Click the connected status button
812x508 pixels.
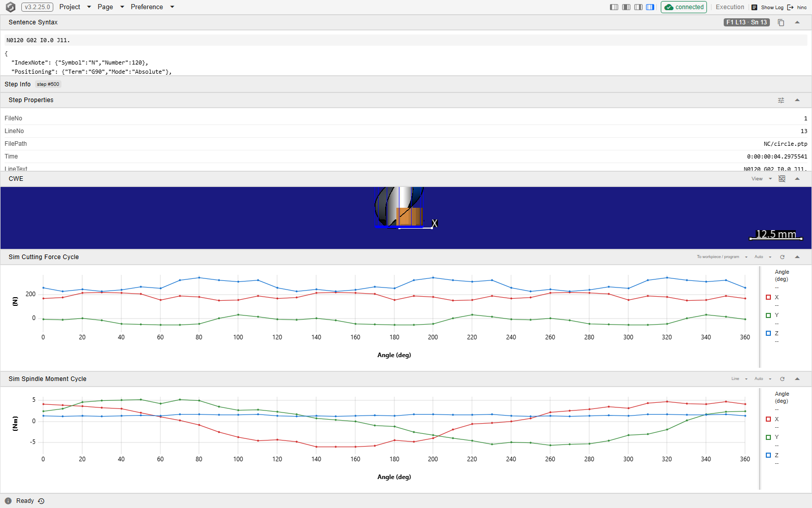point(684,7)
